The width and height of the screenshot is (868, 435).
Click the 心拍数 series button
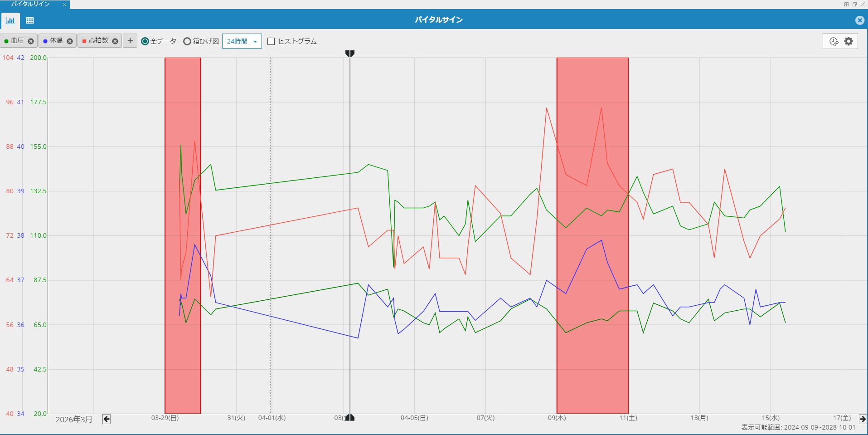100,41
